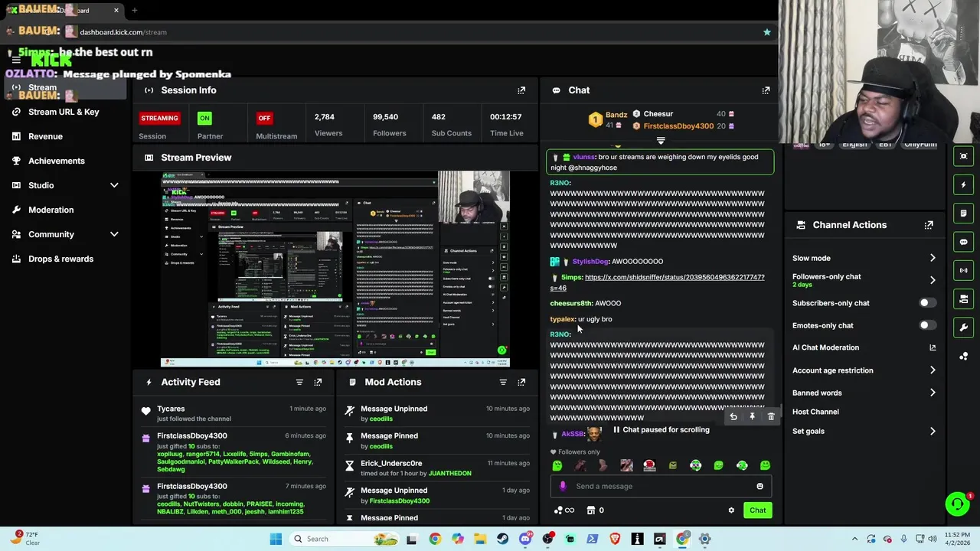Open the x.com link posted by 5imps
Screen dimensions: 980x551
click(657, 282)
